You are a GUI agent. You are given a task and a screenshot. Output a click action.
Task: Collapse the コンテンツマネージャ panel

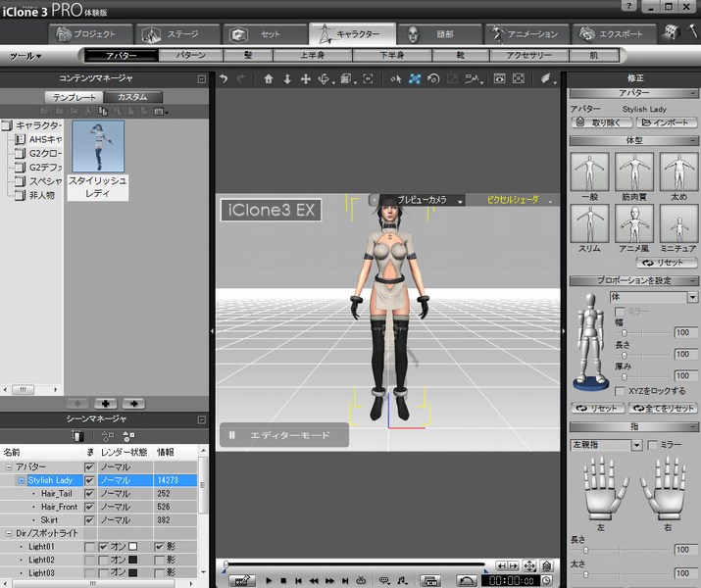202,79
